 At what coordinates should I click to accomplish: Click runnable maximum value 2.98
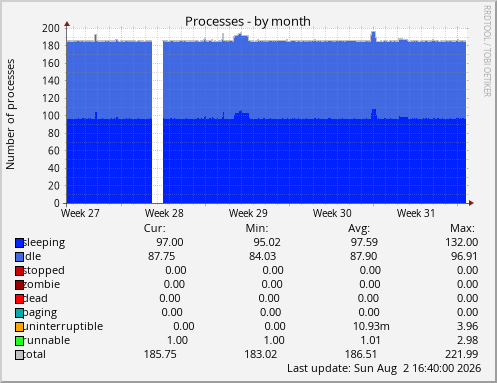click(468, 340)
